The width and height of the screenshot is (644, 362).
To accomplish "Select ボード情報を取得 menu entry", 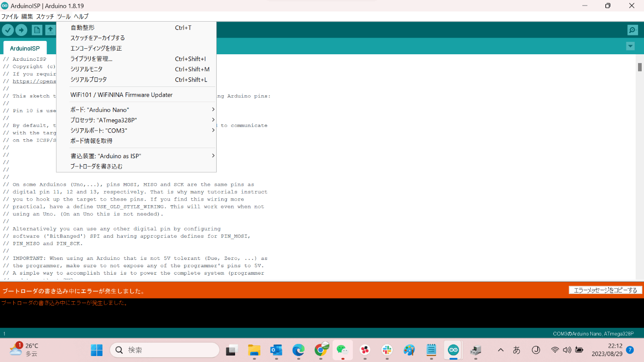I will coord(136,141).
